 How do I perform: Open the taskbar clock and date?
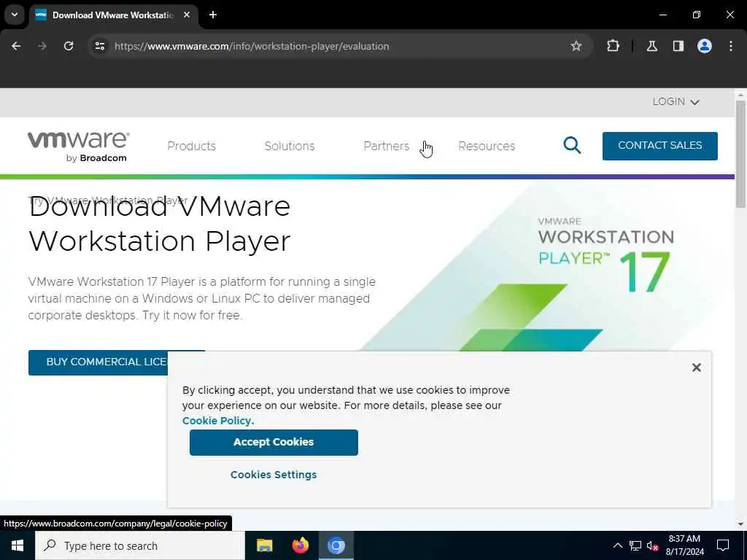(x=684, y=545)
